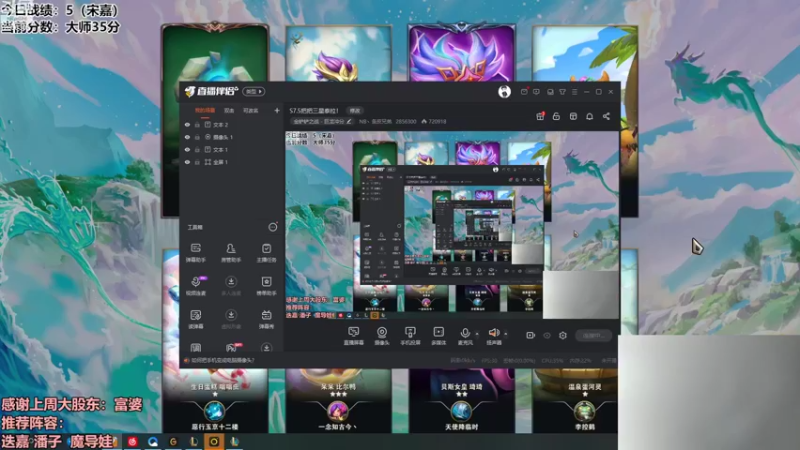This screenshot has width=800, height=450.
Task: Click the rounded stream status button
Action: pos(593,335)
